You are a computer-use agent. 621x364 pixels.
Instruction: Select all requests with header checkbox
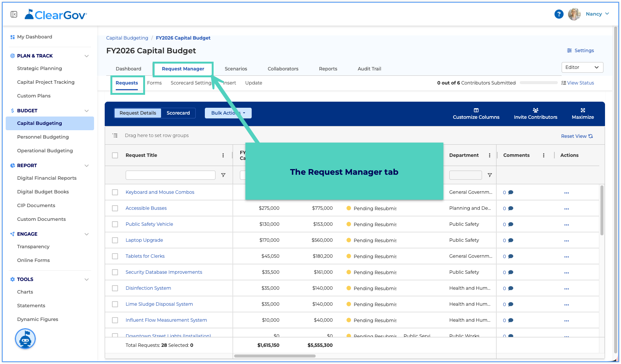pos(115,155)
